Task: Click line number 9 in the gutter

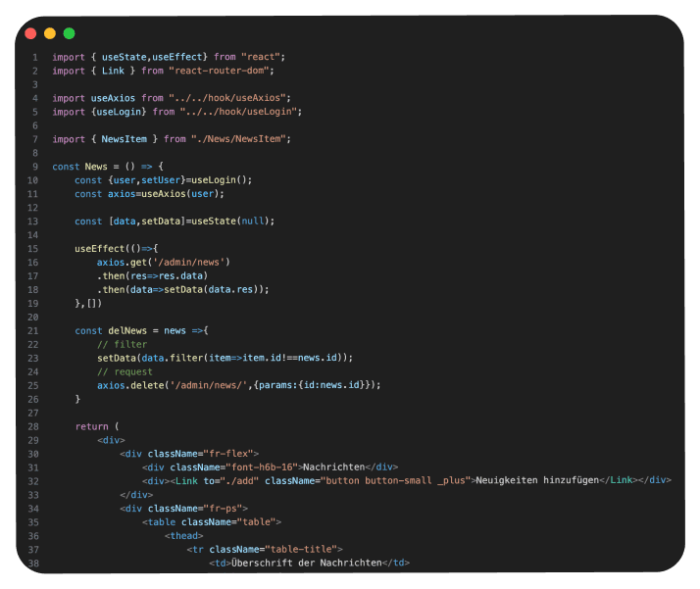Action: (x=34, y=167)
